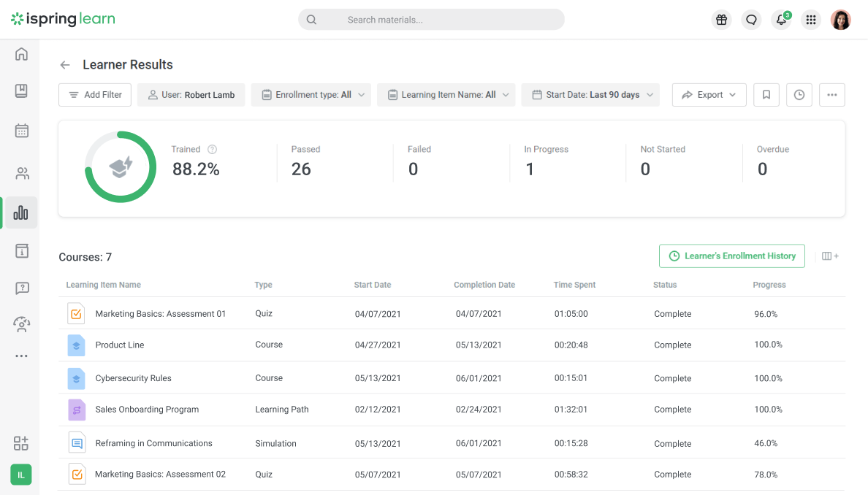Open the apps grid icon in the header
This screenshot has height=495, width=868.
tap(811, 20)
